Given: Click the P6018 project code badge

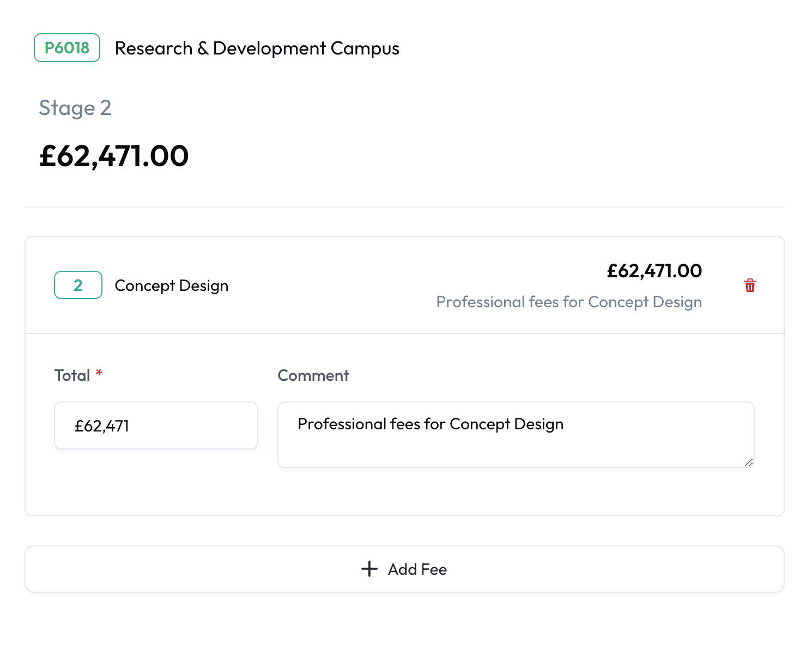Looking at the screenshot, I should (x=67, y=48).
